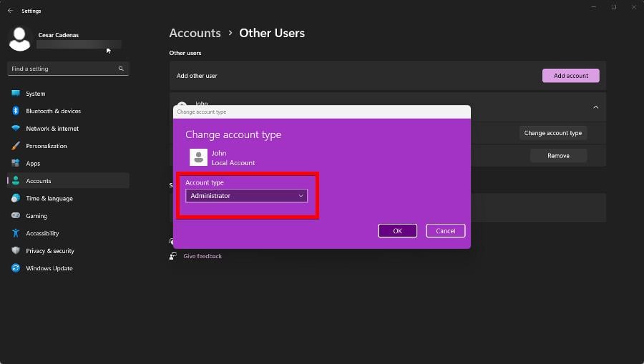Click the System icon in sidebar

[x=16, y=94]
